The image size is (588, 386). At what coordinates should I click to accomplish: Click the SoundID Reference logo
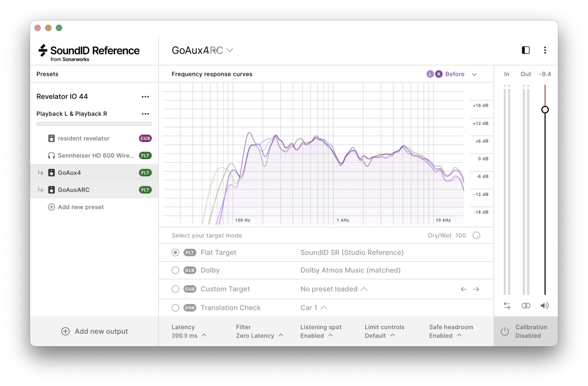tap(89, 52)
